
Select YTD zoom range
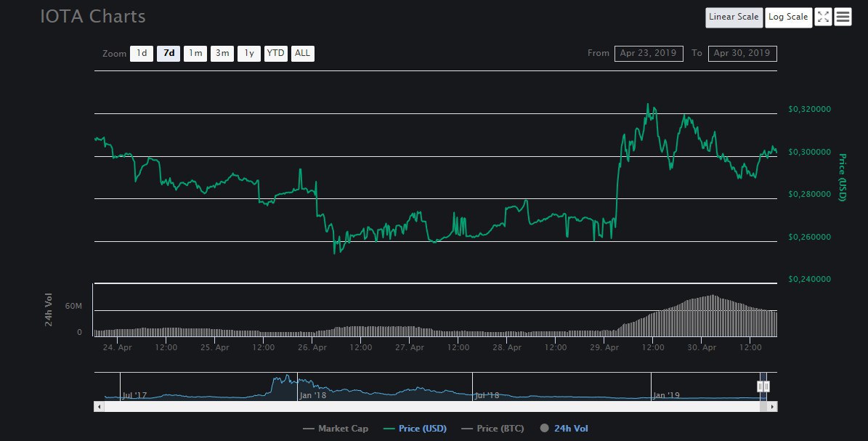click(x=276, y=53)
